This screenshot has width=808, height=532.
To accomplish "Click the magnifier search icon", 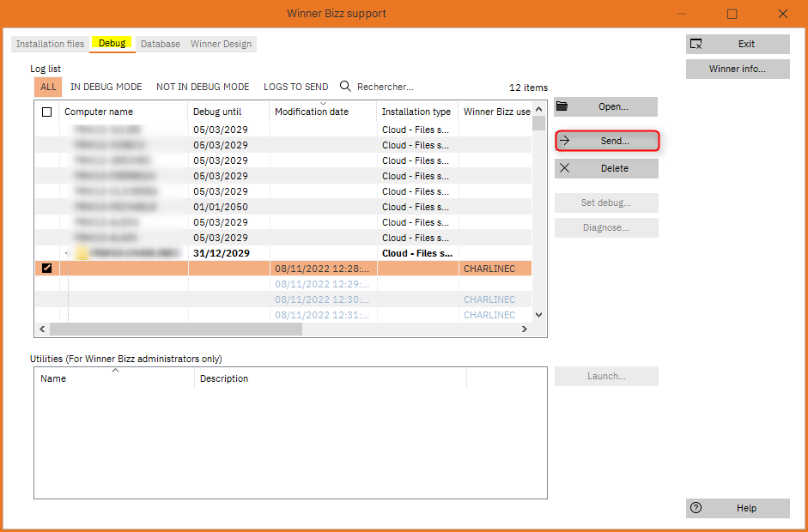I will (x=345, y=86).
